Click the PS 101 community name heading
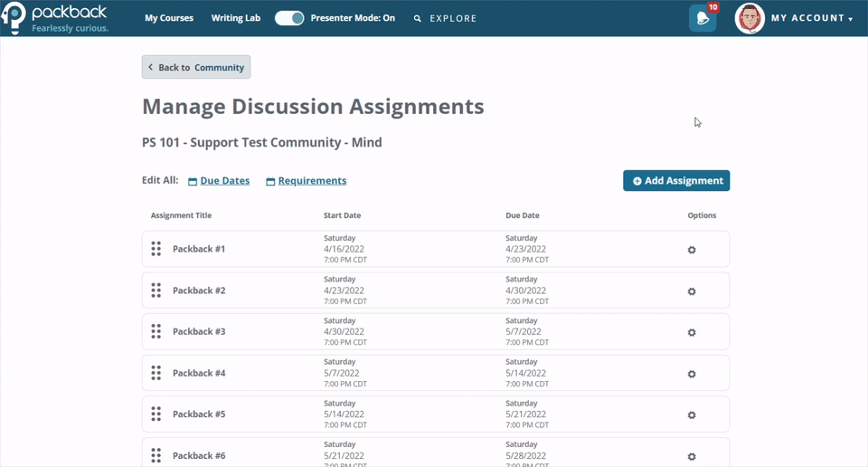 tap(262, 142)
